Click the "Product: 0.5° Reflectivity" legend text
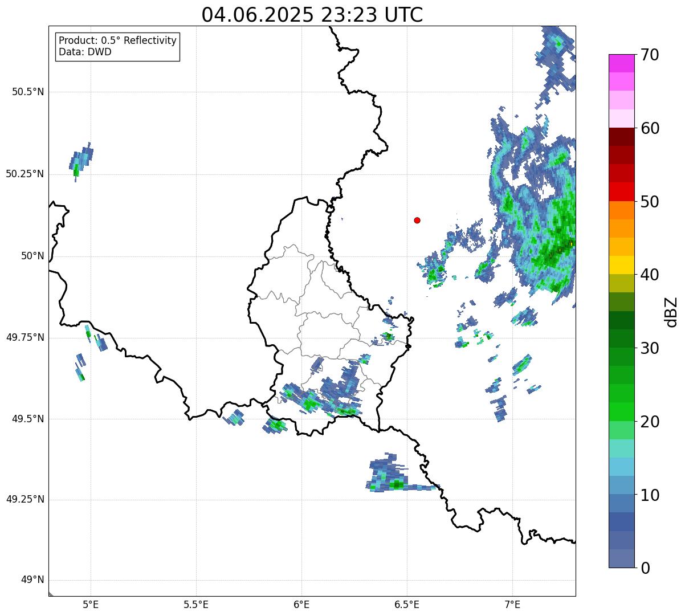Screen dimensions: 685x616 [118, 41]
